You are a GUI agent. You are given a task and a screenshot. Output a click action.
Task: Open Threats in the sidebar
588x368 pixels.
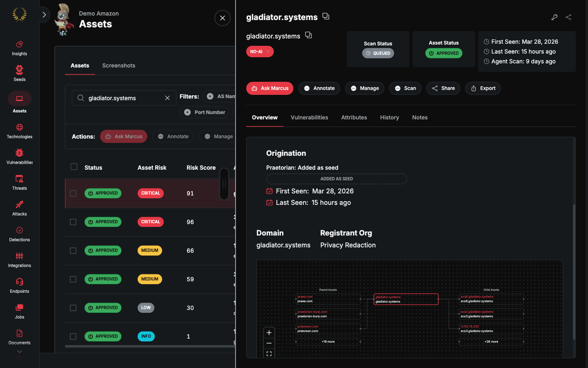(x=19, y=183)
